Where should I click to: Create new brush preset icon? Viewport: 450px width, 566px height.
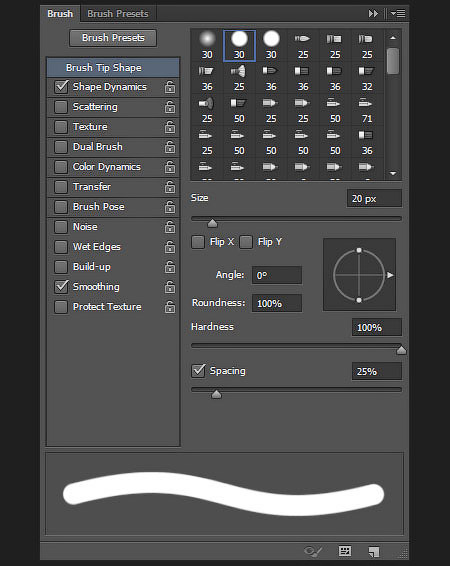click(374, 552)
